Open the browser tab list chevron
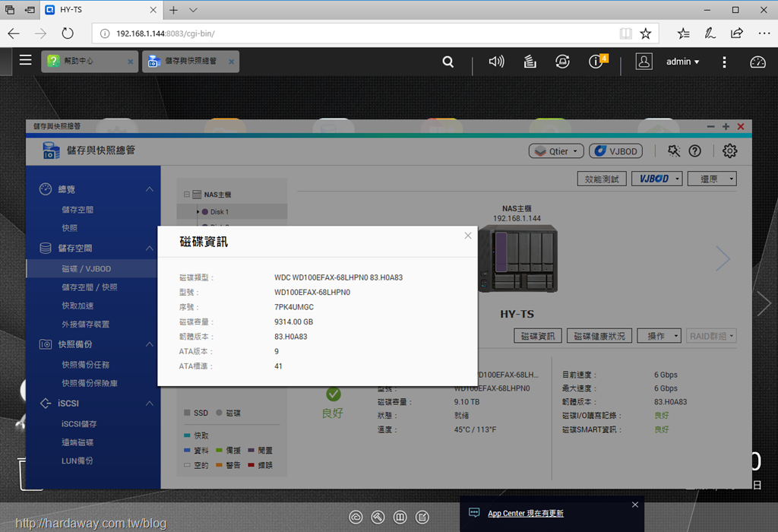Screen dimensions: 778x532 tap(193, 10)
